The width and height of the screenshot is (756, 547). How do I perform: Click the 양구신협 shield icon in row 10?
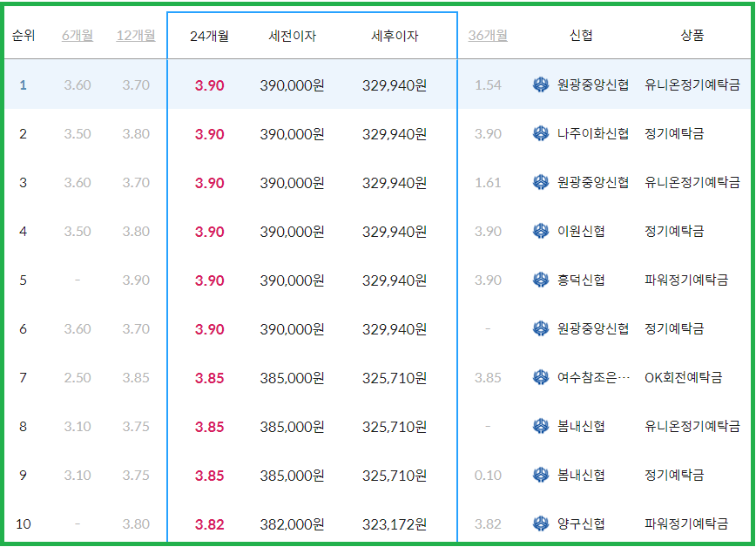541,524
